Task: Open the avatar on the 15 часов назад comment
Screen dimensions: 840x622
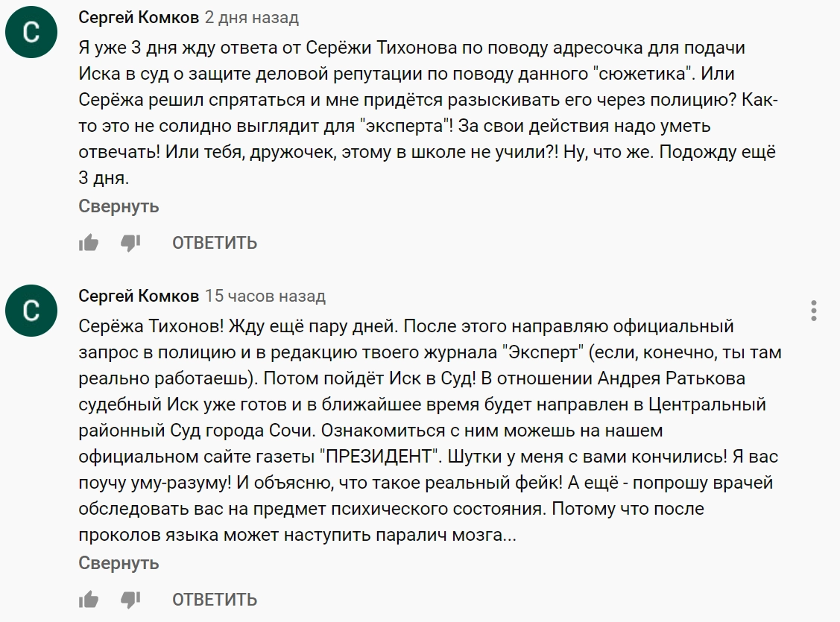Action: click(x=31, y=311)
